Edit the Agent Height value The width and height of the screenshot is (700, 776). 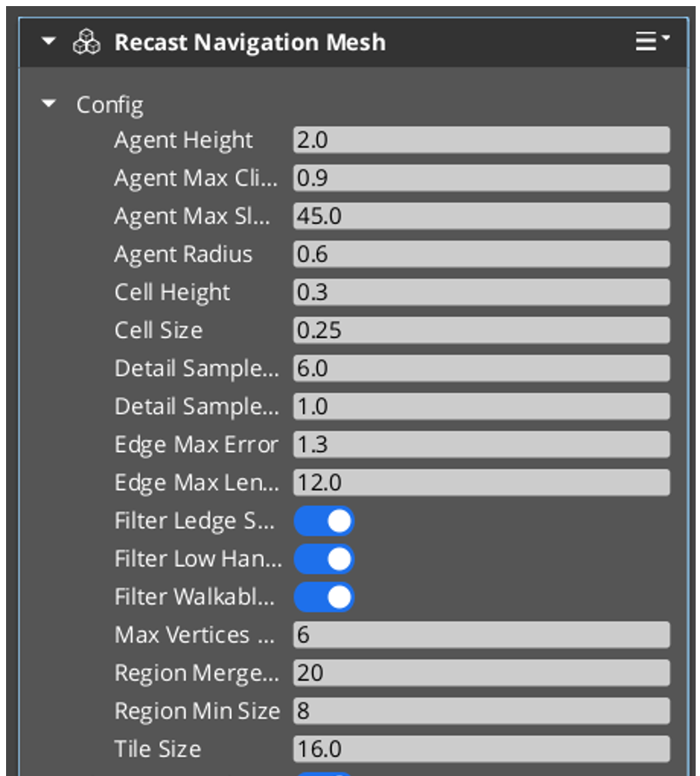[481, 139]
